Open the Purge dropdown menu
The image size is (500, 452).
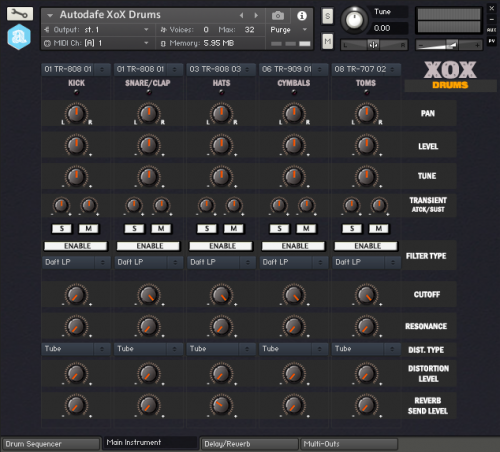point(289,30)
